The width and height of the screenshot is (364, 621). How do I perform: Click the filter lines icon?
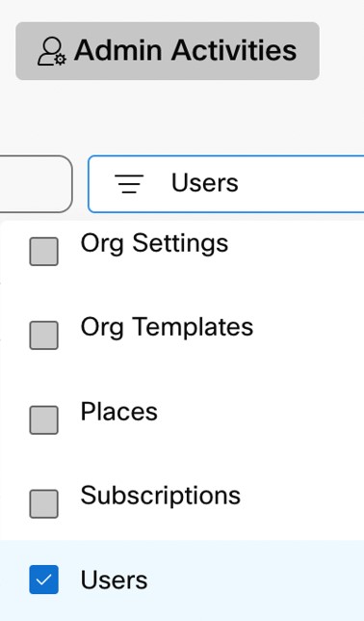[129, 183]
